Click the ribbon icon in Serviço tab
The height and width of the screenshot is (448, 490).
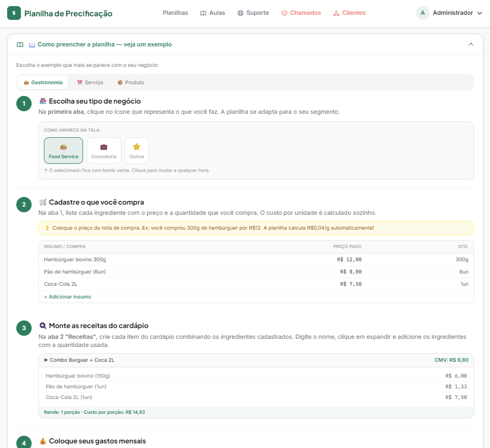coord(80,82)
